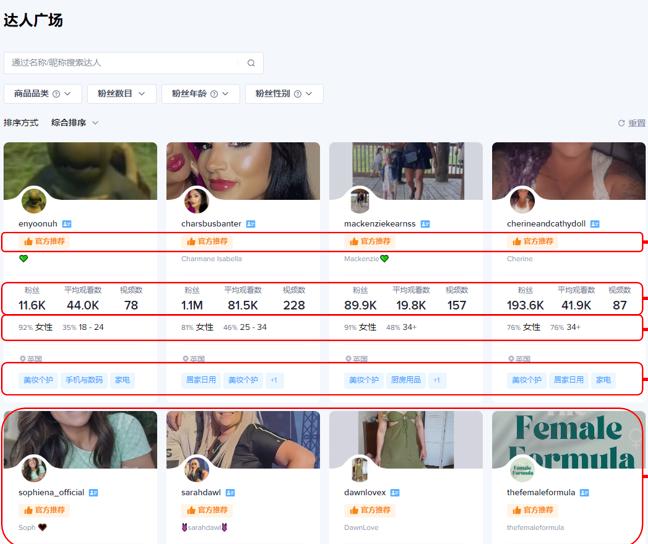Open the enyoonuh creator name link
Viewport: 648px width, 544px height.
point(38,224)
